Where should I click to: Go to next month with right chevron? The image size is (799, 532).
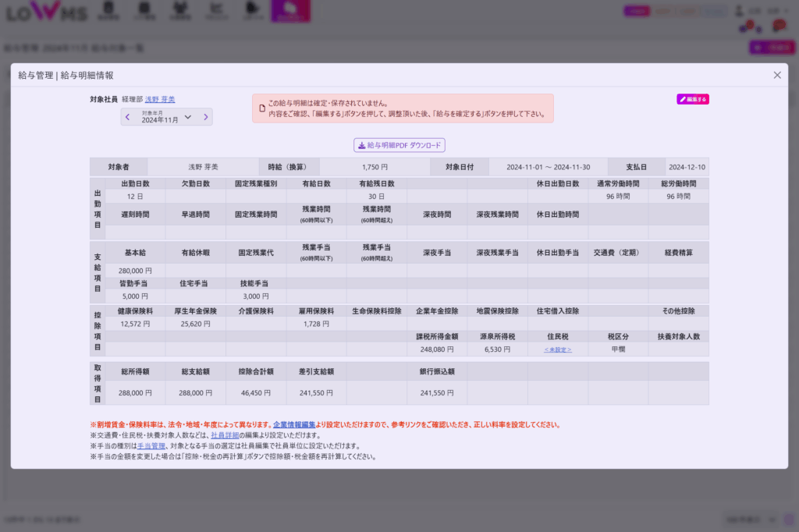click(x=206, y=117)
